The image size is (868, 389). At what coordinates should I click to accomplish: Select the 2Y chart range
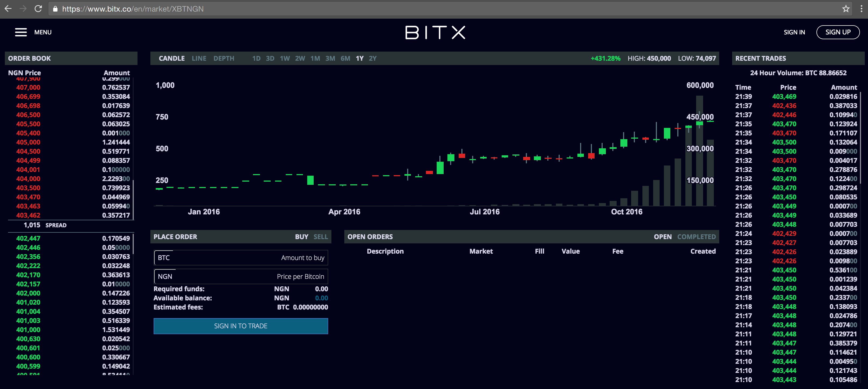pos(372,58)
